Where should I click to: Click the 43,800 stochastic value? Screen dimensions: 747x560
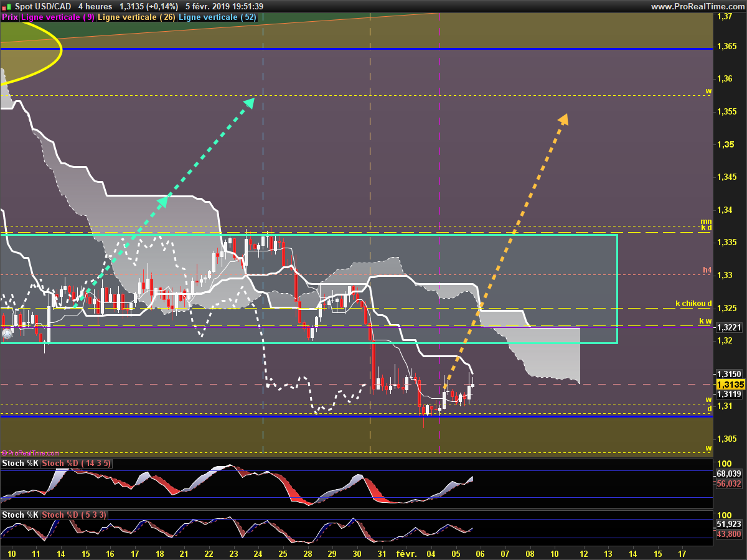729,534
